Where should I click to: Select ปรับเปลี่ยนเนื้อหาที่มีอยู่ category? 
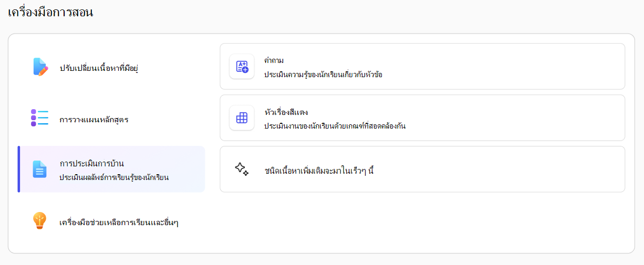coord(111,67)
